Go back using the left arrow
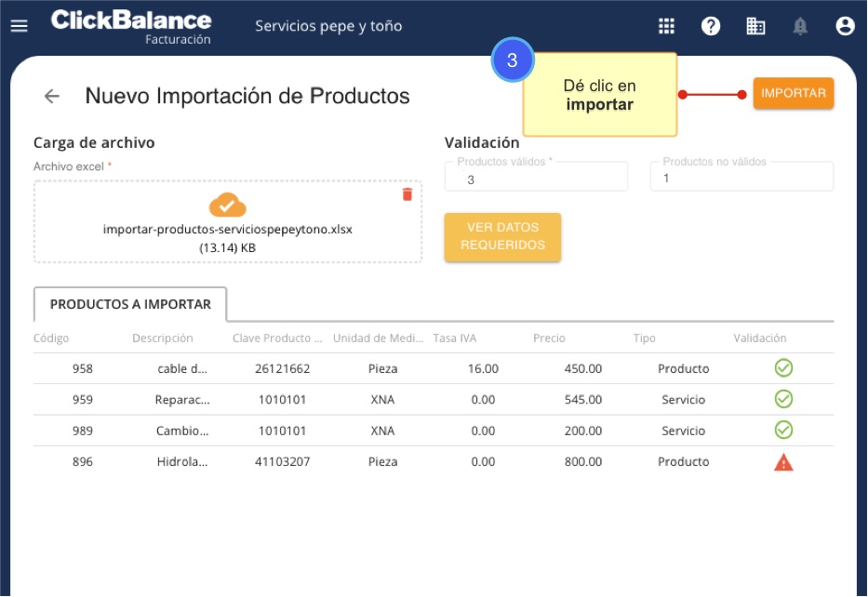This screenshot has width=868, height=597. tap(52, 96)
